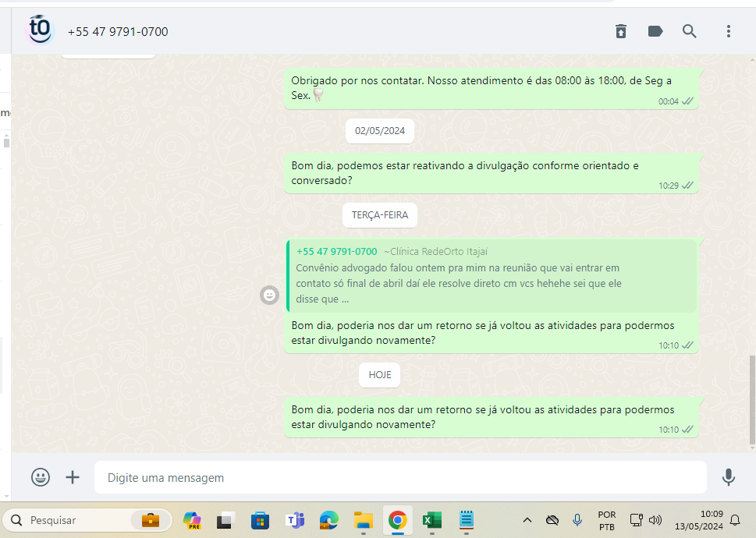Click the TERÇA-FEIRA date separator
Image resolution: width=756 pixels, height=538 pixels.
point(379,215)
